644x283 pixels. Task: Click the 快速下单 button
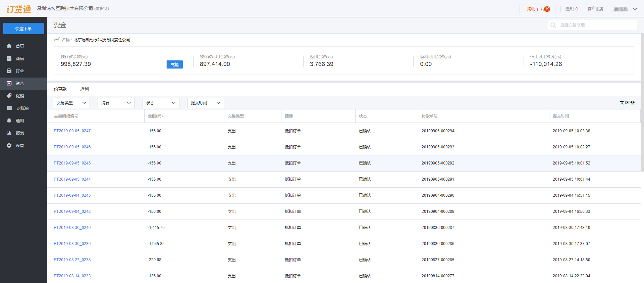23,29
